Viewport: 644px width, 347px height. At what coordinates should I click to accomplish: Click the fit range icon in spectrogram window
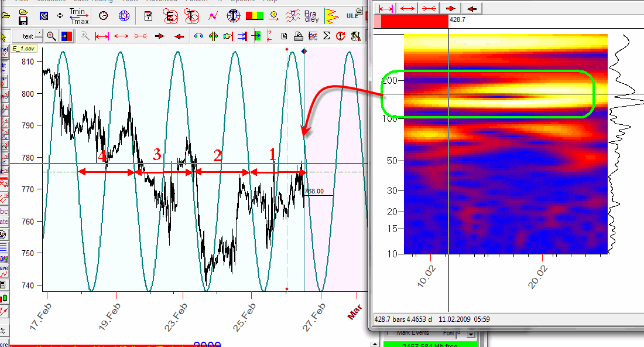coord(386,8)
